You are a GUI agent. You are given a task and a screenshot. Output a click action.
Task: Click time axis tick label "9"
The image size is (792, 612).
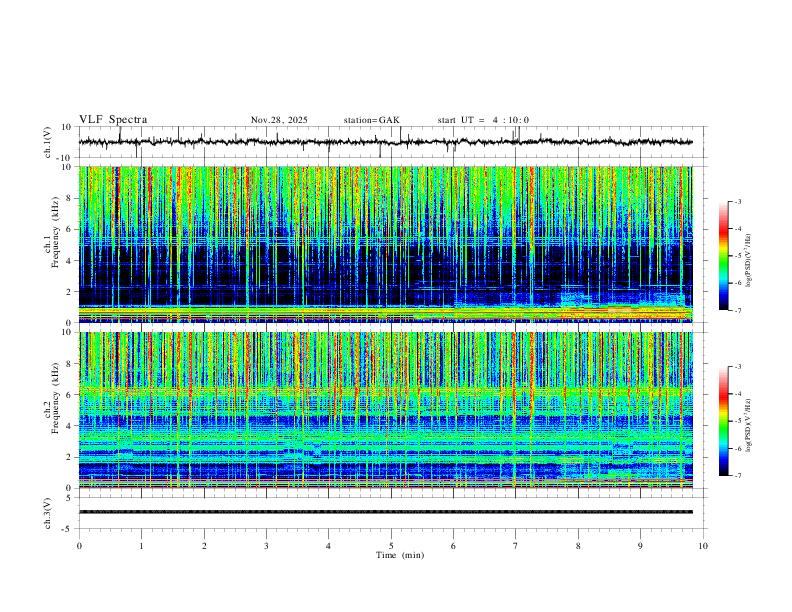coord(640,546)
